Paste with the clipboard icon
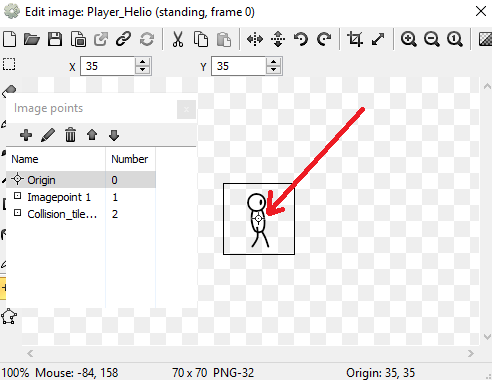 coord(224,39)
